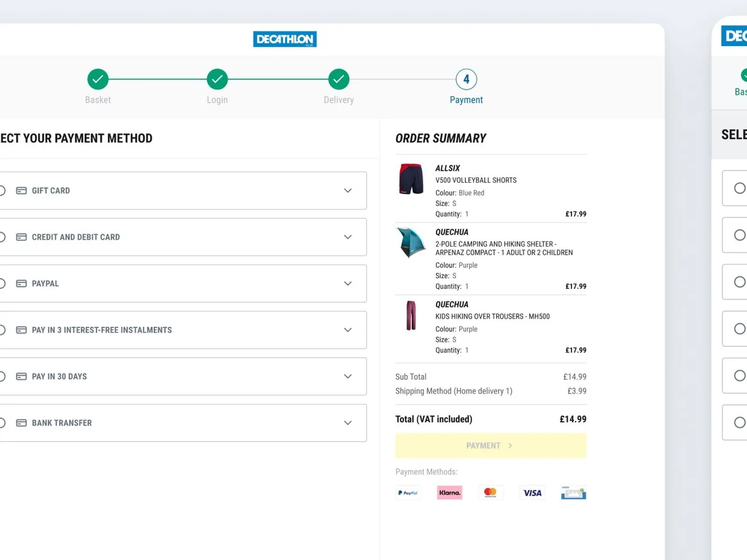Screen dimensions: 747x560
Task: Click the Order Summary heading
Action: click(441, 138)
